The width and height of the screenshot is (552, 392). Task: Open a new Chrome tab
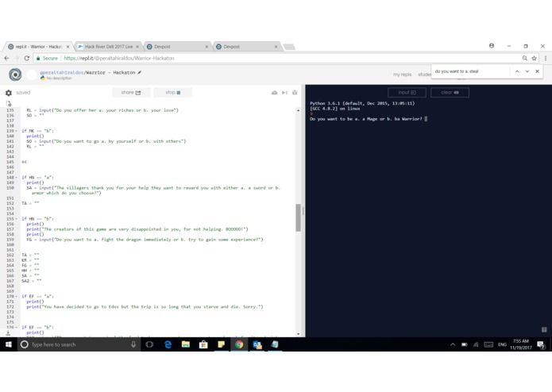289,47
